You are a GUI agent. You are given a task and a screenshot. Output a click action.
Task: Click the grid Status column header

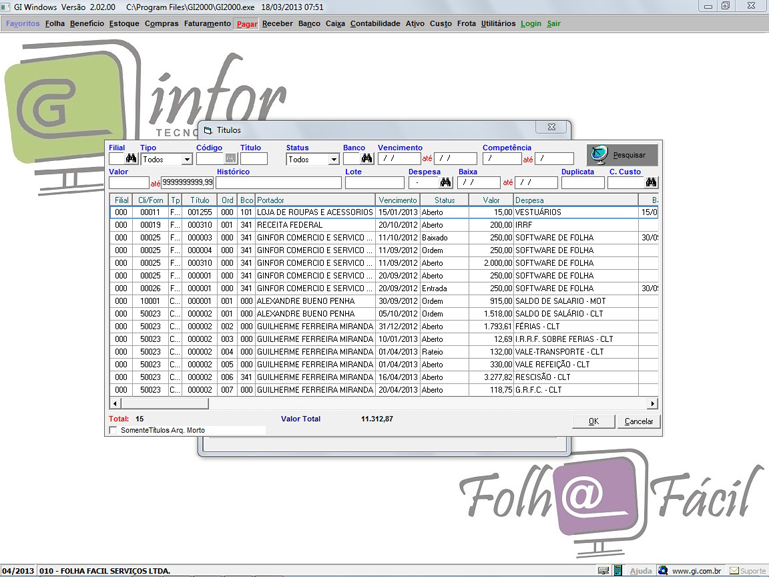coord(444,200)
